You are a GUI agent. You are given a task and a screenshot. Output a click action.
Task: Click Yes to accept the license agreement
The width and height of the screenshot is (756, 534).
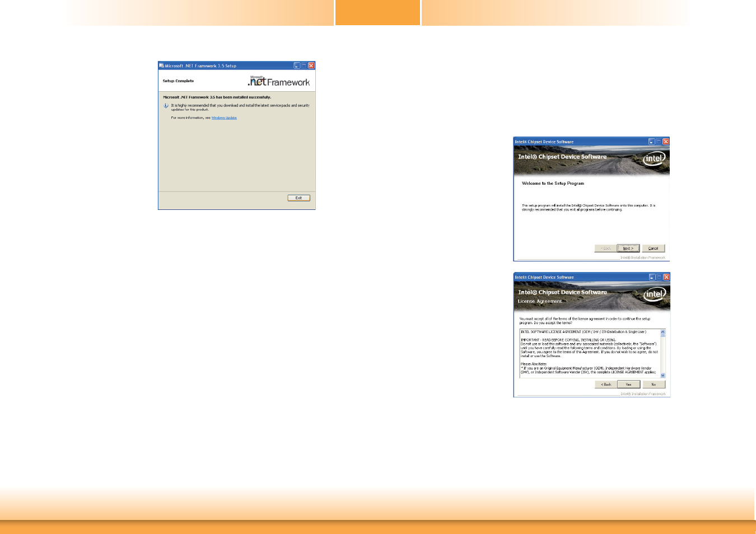[629, 385]
